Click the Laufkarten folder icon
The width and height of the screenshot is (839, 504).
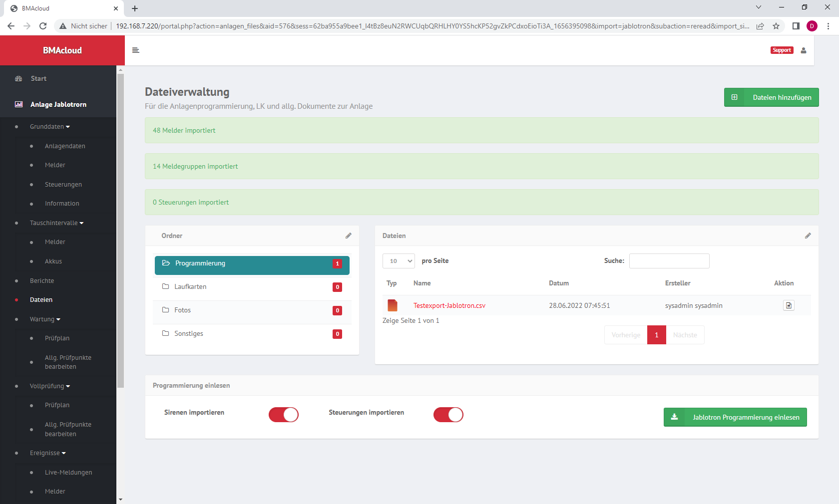pos(165,286)
